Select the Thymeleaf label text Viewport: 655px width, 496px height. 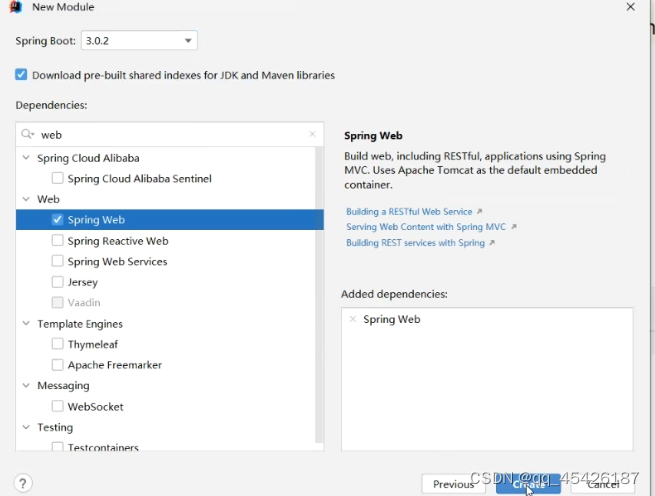click(93, 344)
